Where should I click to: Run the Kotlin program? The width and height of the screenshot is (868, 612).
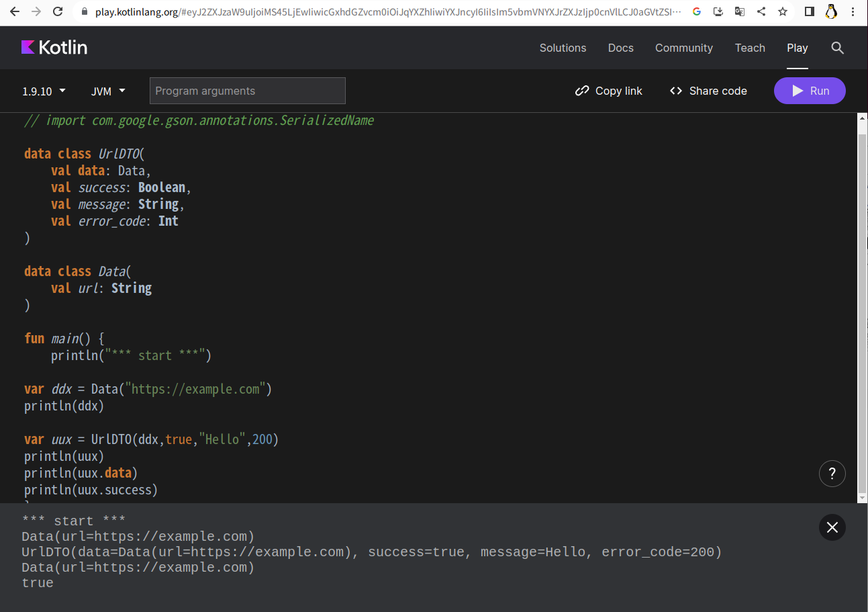tap(809, 91)
